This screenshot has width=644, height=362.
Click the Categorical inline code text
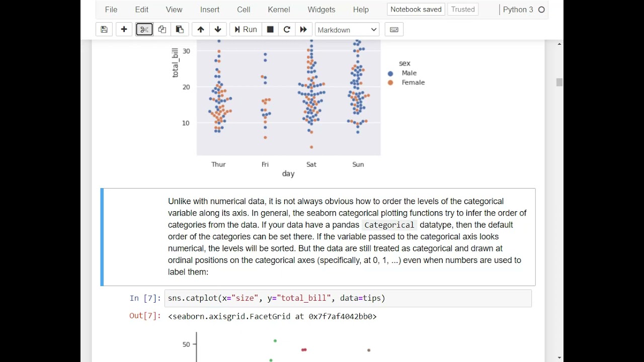(x=389, y=225)
